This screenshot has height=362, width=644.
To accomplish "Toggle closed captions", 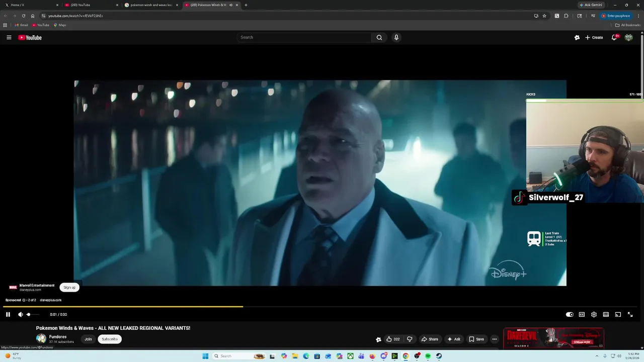I will pyautogui.click(x=582, y=314).
